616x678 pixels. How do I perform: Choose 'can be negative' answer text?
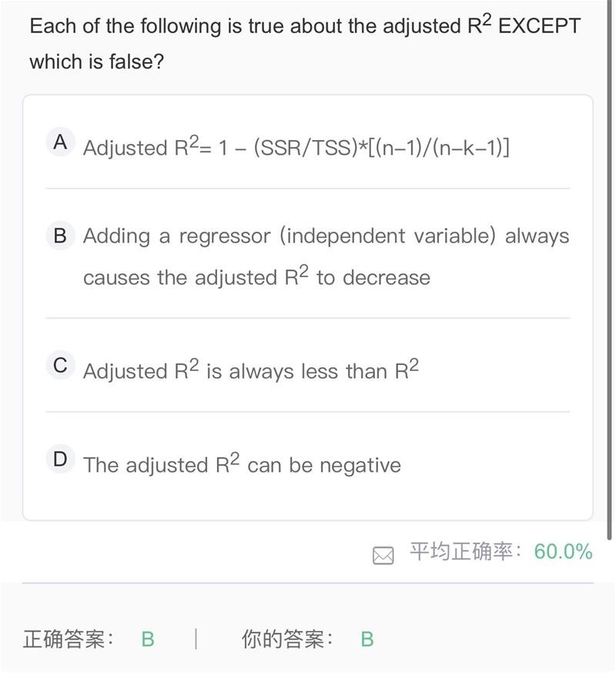[x=243, y=463]
